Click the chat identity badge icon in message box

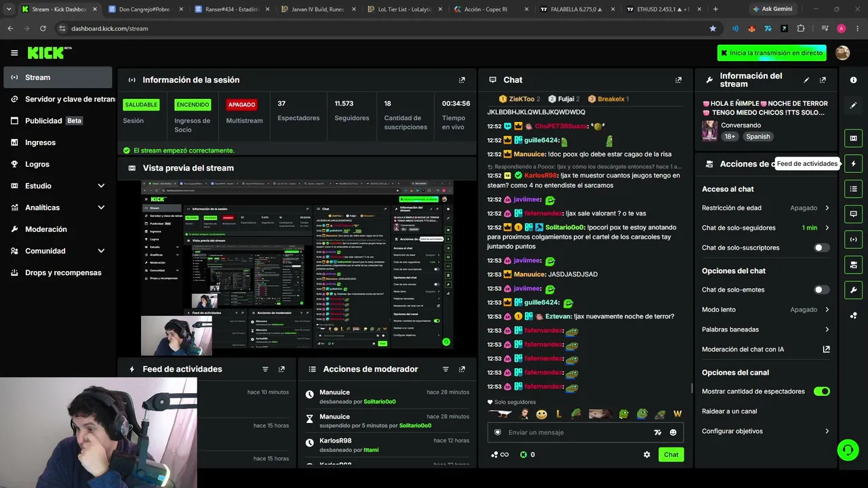(x=498, y=432)
